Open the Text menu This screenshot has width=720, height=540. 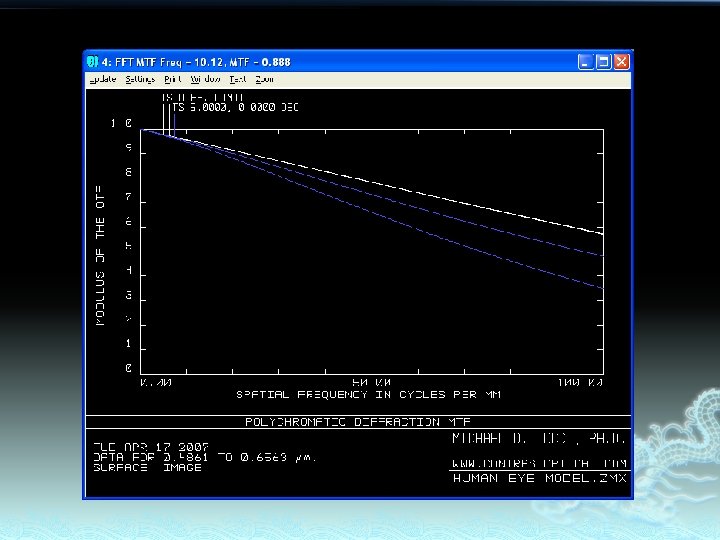point(238,79)
